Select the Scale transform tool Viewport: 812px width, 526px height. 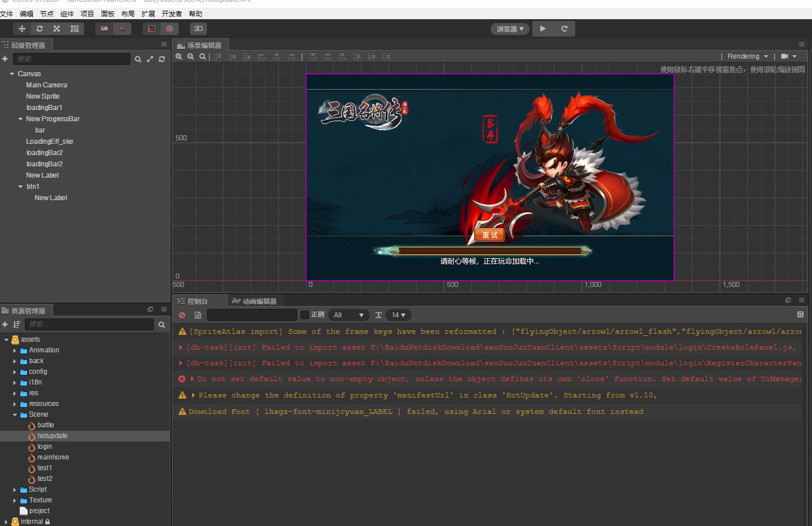pos(57,29)
